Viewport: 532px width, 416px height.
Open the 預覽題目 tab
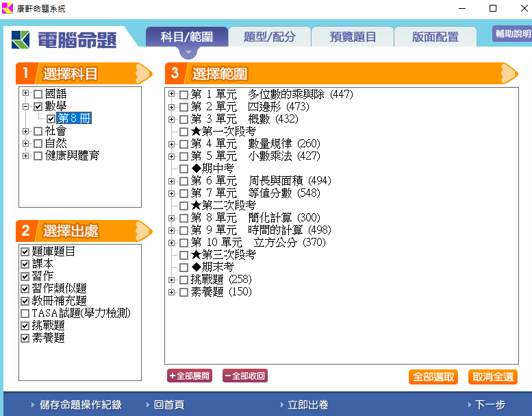coord(353,37)
